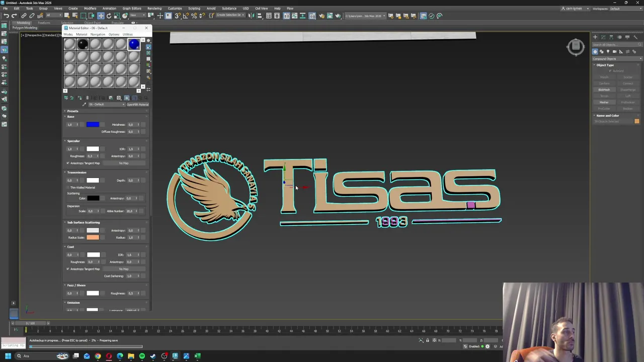Select the Cameras category icon
Screen dimensions: 644x362
(614, 51)
